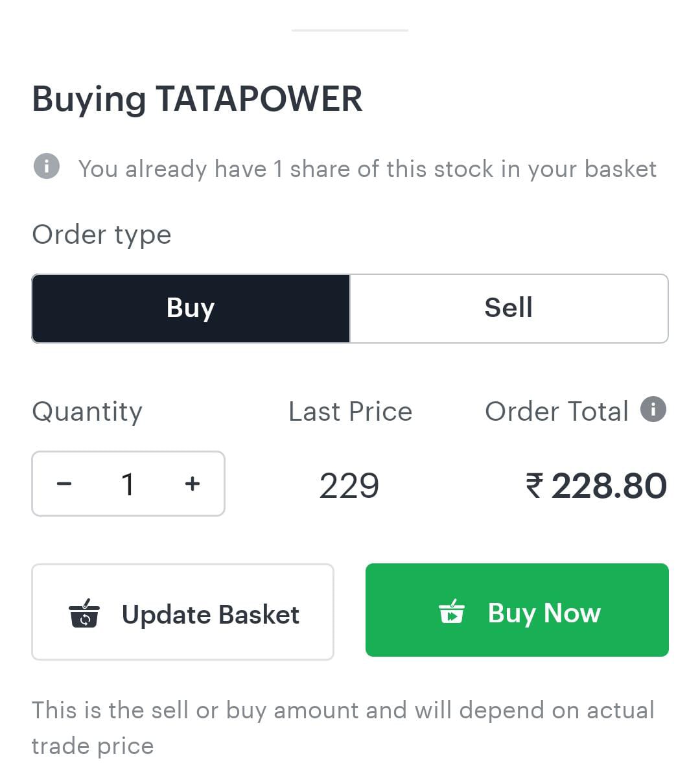The image size is (700, 776).
Task: Switch order type to Sell
Action: tap(509, 308)
